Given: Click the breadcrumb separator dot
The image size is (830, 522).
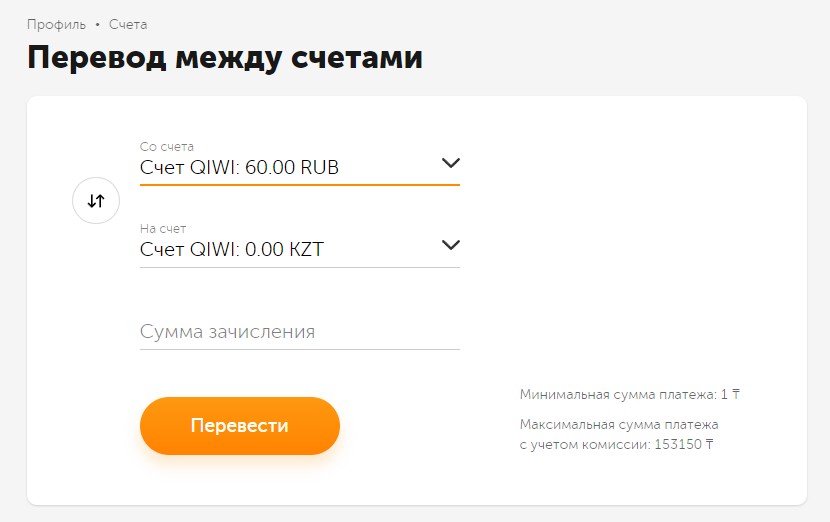Looking at the screenshot, I should [97, 24].
